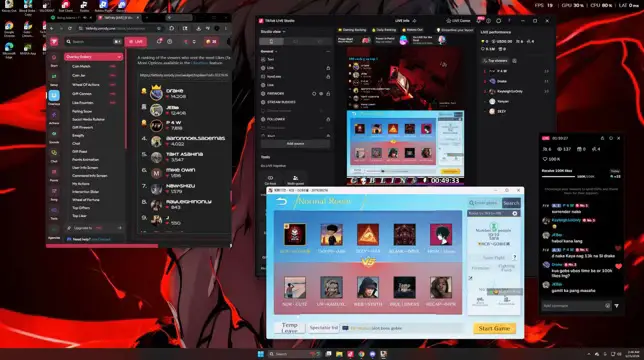
Task: Click the settings icon beside Top viewers
Action: (514, 61)
